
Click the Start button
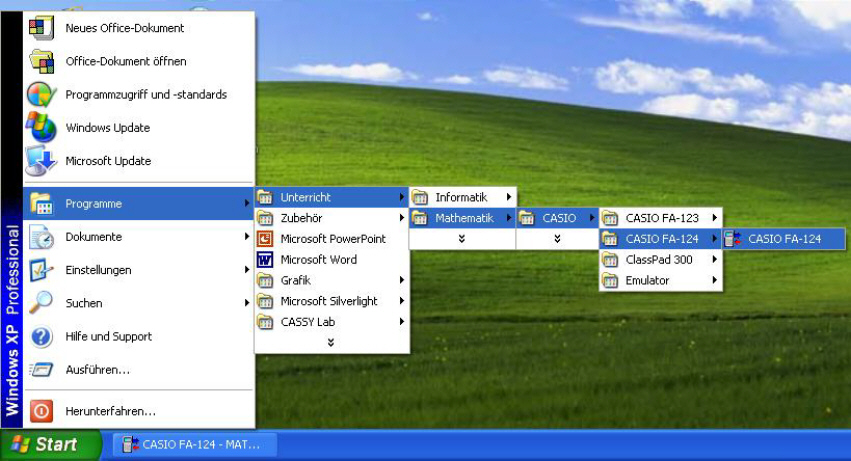pyautogui.click(x=50, y=445)
